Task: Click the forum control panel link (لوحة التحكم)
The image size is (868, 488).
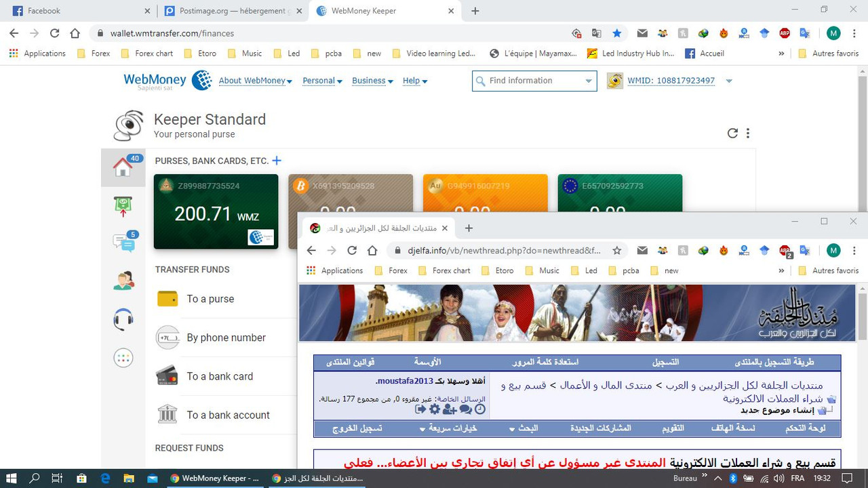Action: point(806,428)
